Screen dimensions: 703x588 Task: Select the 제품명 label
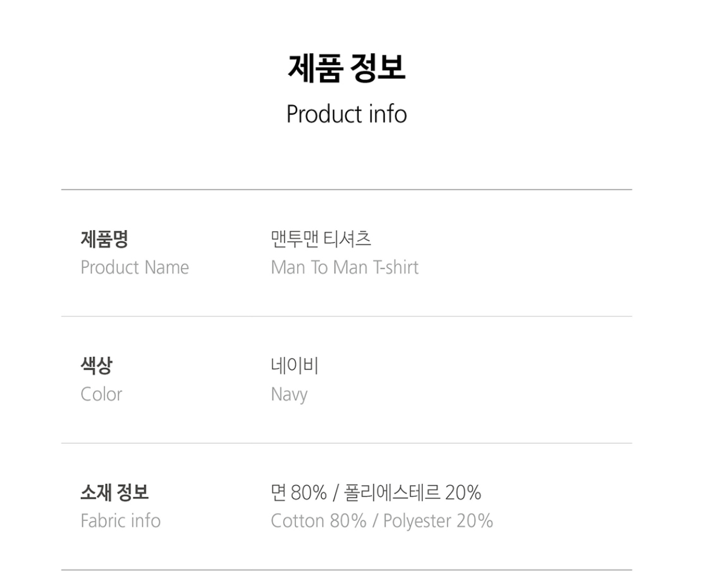click(104, 240)
